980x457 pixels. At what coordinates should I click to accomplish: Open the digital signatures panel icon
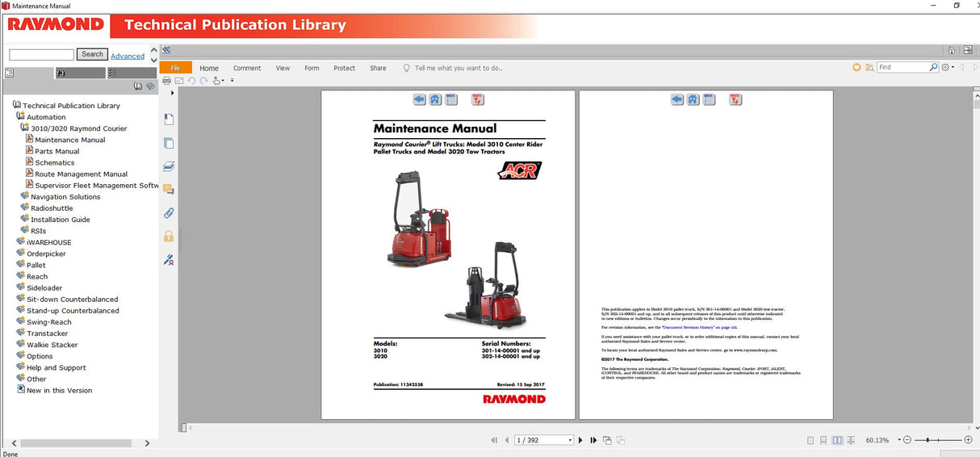(169, 260)
